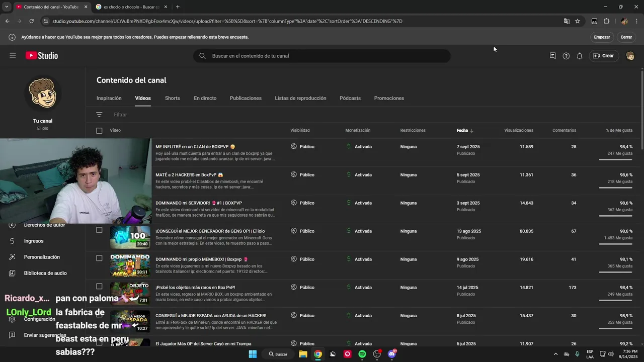The height and width of the screenshot is (362, 644).
Task: Open the notifications bell in Studio
Action: (x=580, y=56)
